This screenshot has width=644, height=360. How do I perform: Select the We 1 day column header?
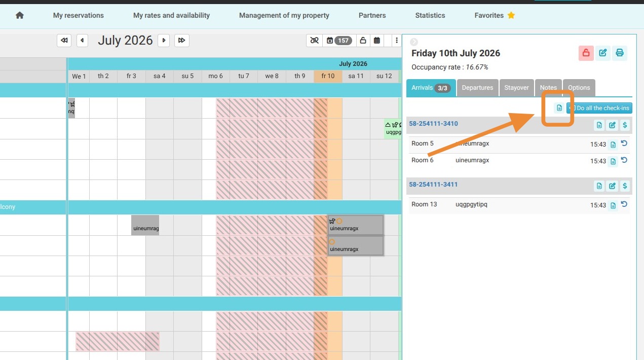click(79, 76)
